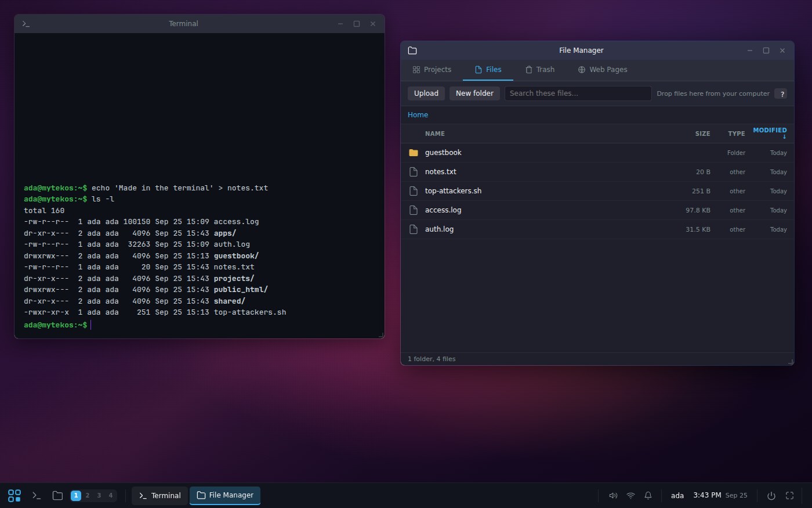This screenshot has width=812, height=508.
Task: Open the file manager help question mark
Action: click(x=781, y=93)
